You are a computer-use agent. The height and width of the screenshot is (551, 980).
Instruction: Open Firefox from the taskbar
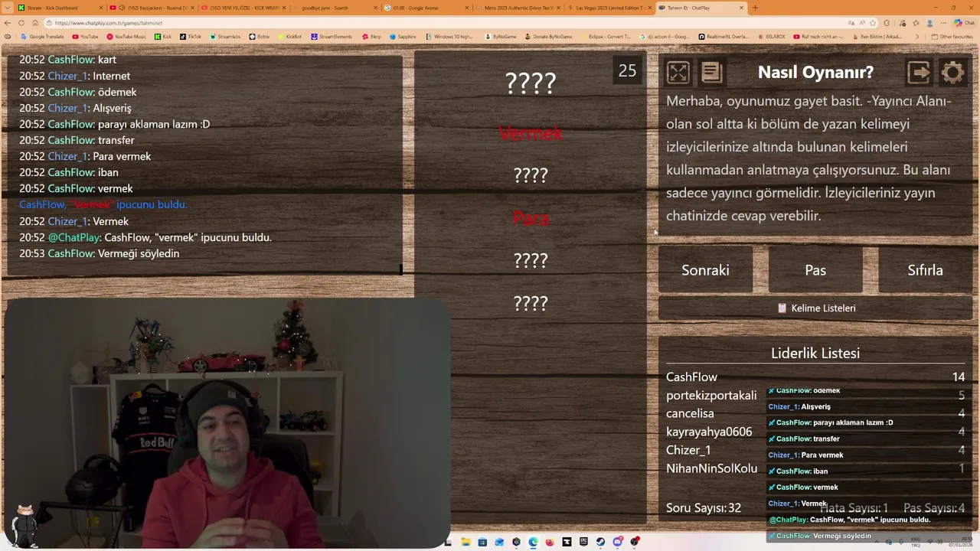[550, 542]
